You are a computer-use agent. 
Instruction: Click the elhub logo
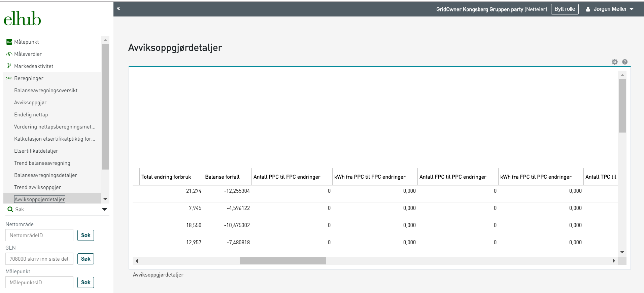click(x=22, y=19)
